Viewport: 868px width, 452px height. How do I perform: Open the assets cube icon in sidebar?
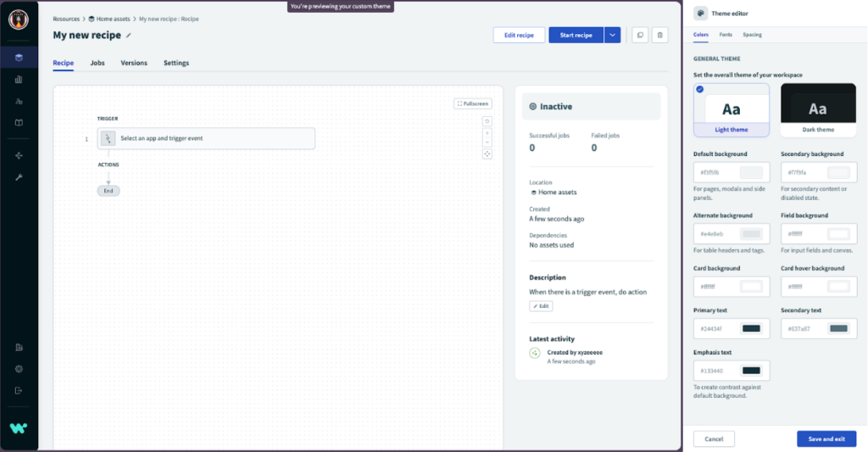(19, 58)
